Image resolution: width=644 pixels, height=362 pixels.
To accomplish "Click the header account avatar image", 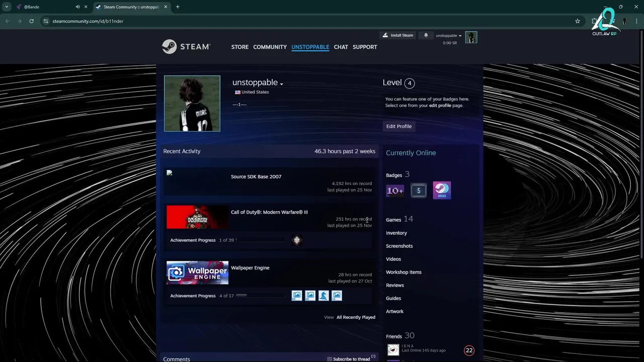I will coord(471,38).
